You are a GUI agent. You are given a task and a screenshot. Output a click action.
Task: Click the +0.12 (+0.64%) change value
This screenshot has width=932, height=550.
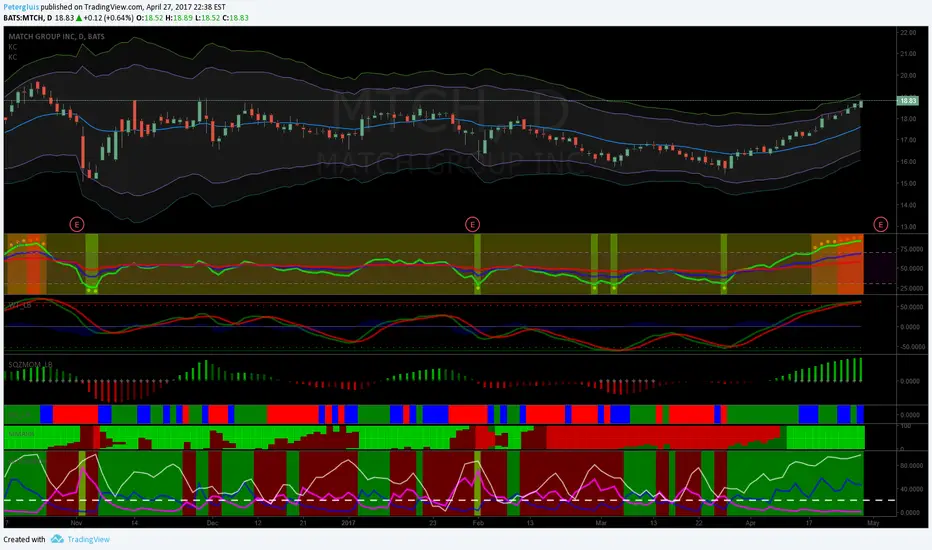tap(108, 18)
